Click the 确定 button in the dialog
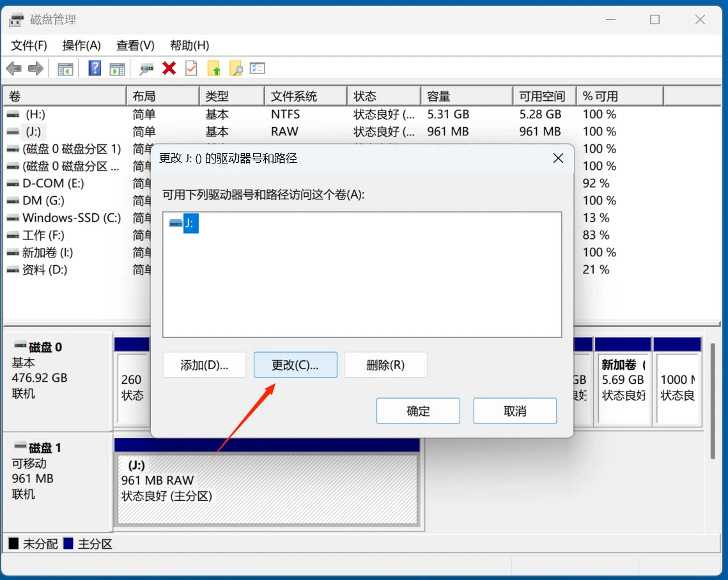 click(x=418, y=411)
